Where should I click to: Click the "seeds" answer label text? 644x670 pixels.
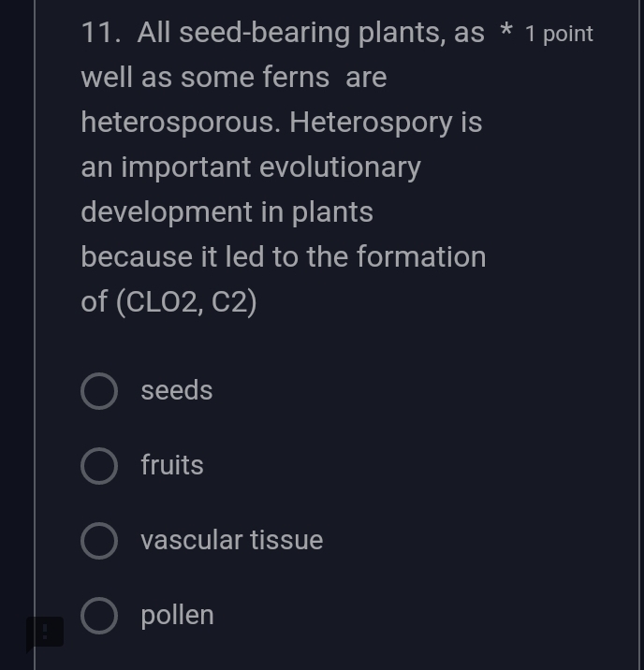[x=177, y=391]
